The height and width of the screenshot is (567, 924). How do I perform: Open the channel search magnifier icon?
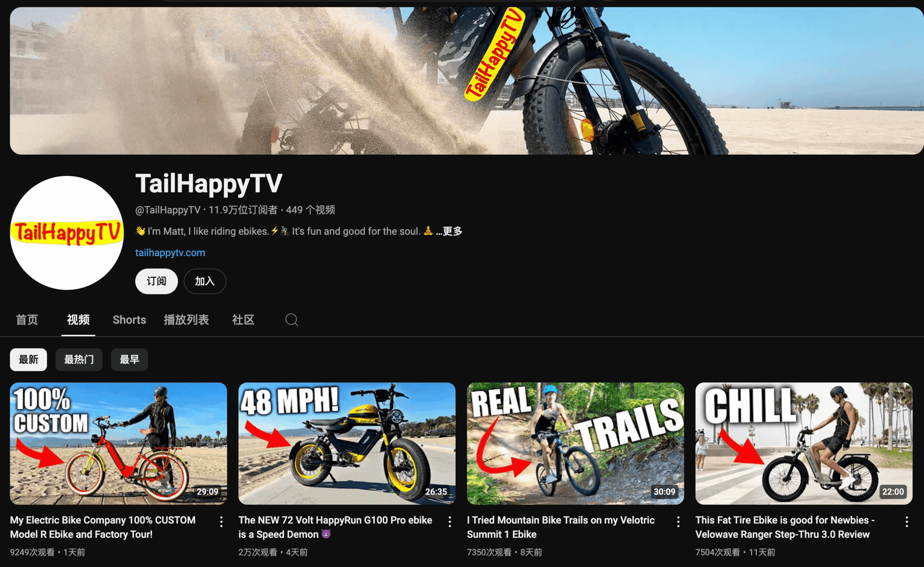291,320
